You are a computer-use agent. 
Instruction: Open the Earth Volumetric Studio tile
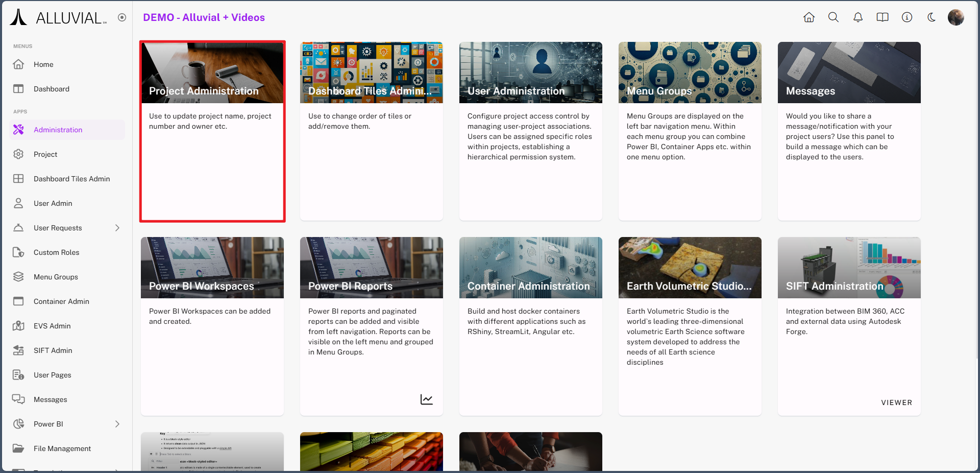pyautogui.click(x=690, y=326)
